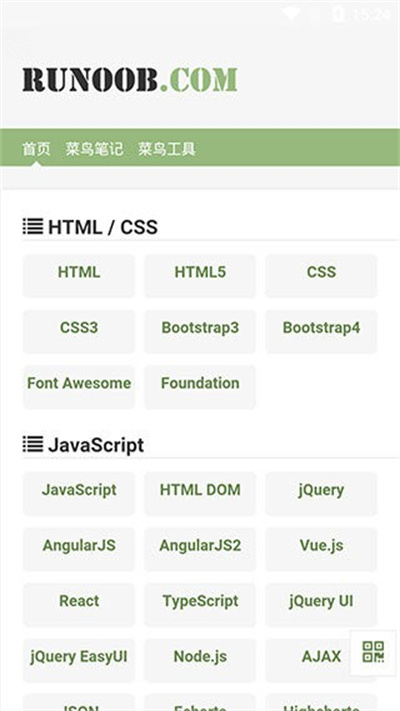This screenshot has height=711, width=400.
Task: Open the jQuery EasyUI tutorial
Action: click(79, 660)
